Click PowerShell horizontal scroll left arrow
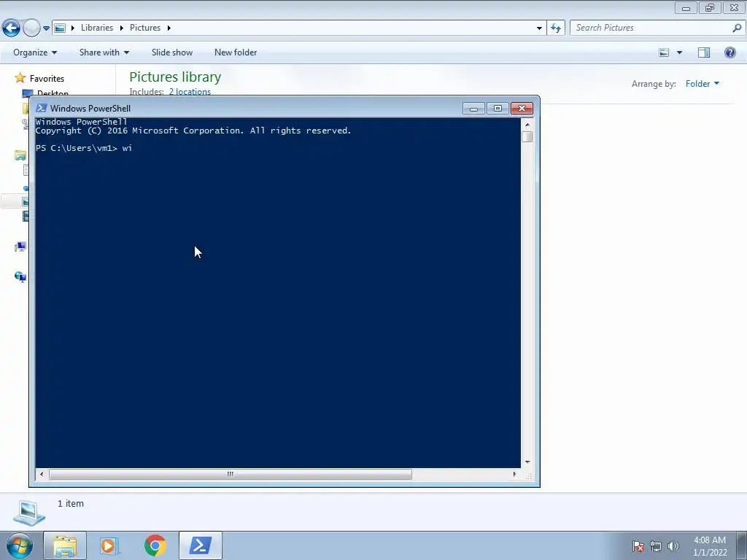Screen dimensions: 747x560 click(42, 474)
